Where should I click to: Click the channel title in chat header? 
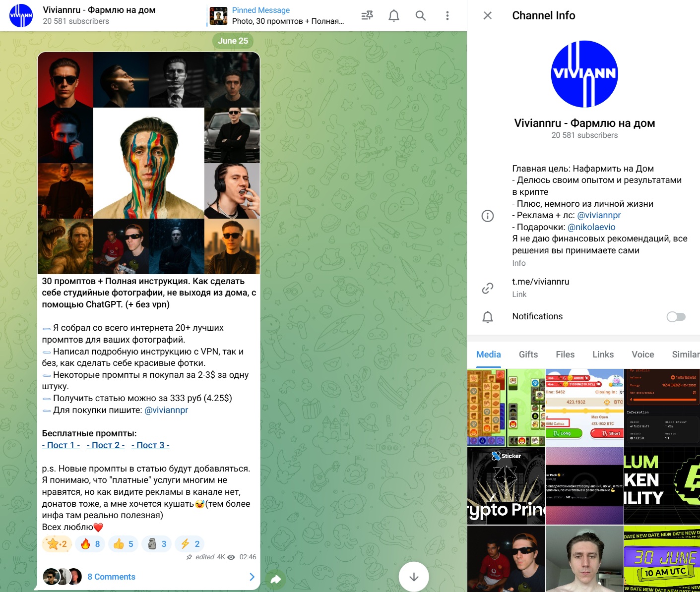coord(99,10)
